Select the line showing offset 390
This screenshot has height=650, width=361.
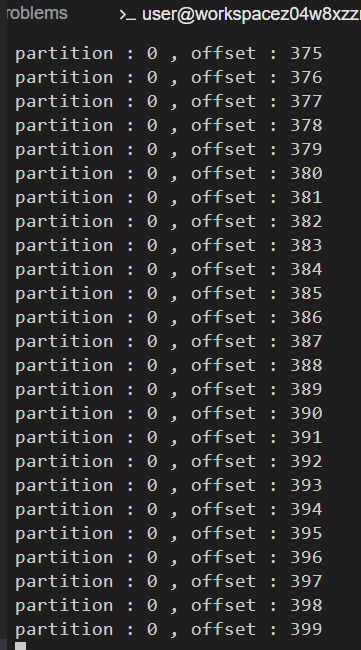[169, 413]
